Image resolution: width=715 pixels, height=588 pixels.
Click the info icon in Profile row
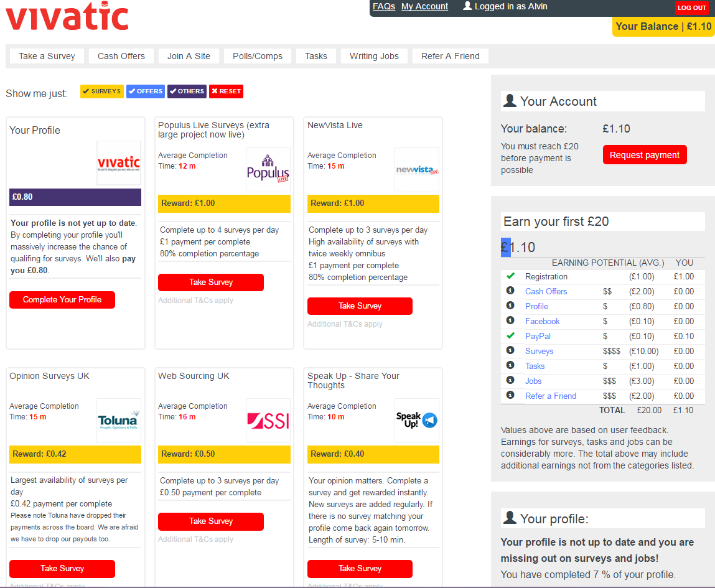[x=510, y=306]
